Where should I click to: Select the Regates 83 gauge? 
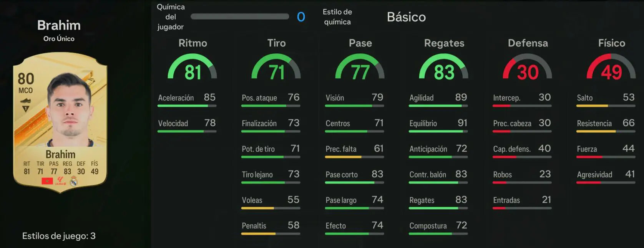click(x=444, y=67)
